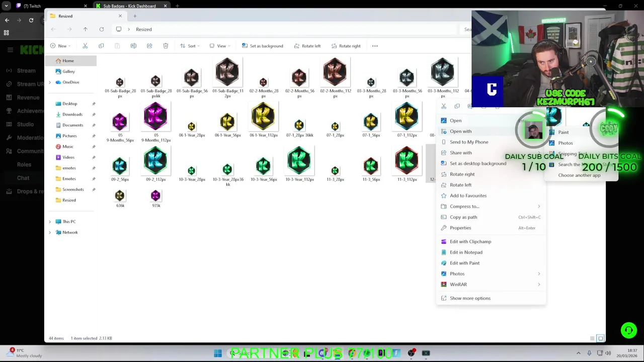Select Send to My Phone
Screen dimensions: 644x362
(491, 142)
